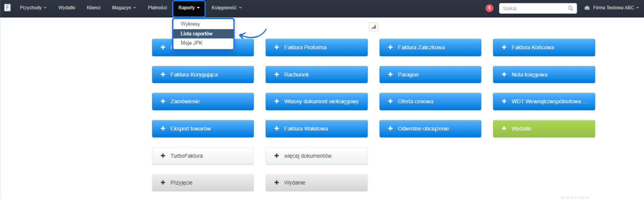Screen dimensions: 644x199
Task: Click the plus icon on Nota księgowa
Action: pyautogui.click(x=504, y=74)
